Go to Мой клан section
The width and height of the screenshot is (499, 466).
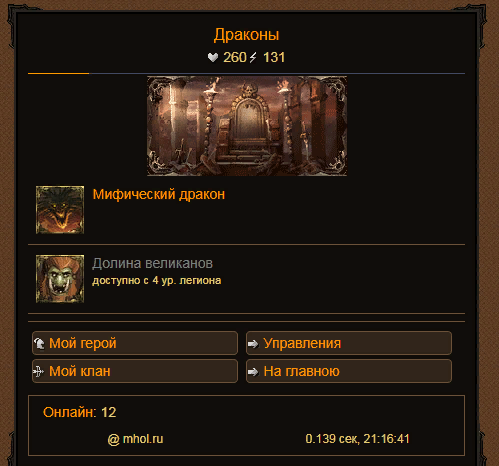coord(135,371)
